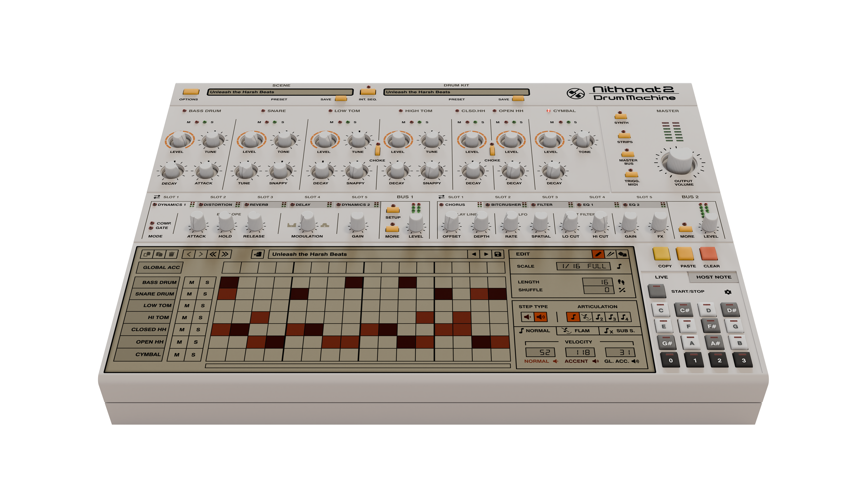Toggle the Reverb slot power LED
This screenshot has height=495, width=868.
tap(246, 204)
